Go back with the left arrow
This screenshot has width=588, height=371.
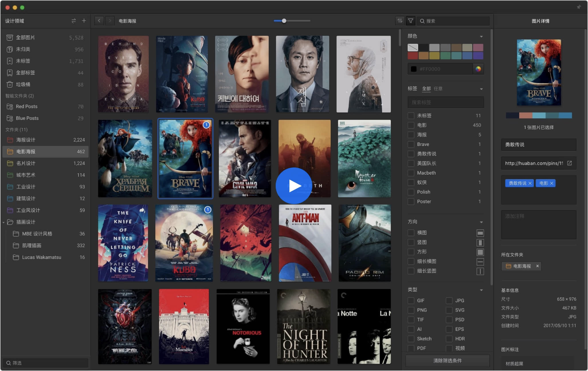coord(99,21)
